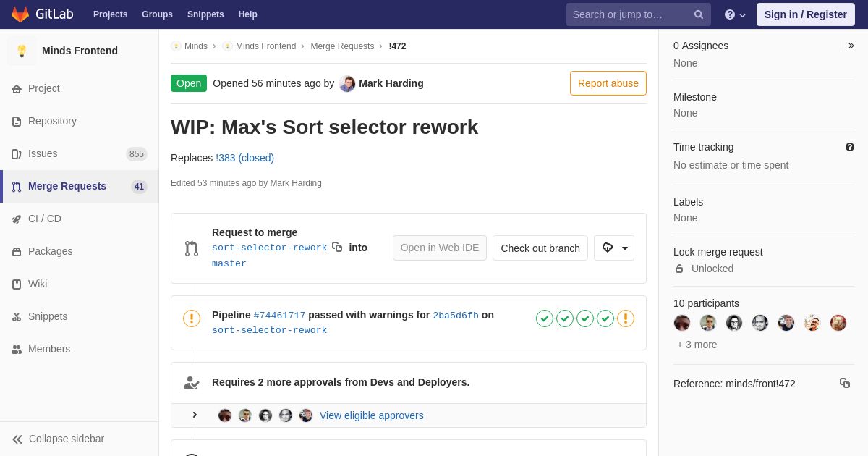Click Open in Web IDE button
The image size is (868, 456).
pyautogui.click(x=440, y=248)
